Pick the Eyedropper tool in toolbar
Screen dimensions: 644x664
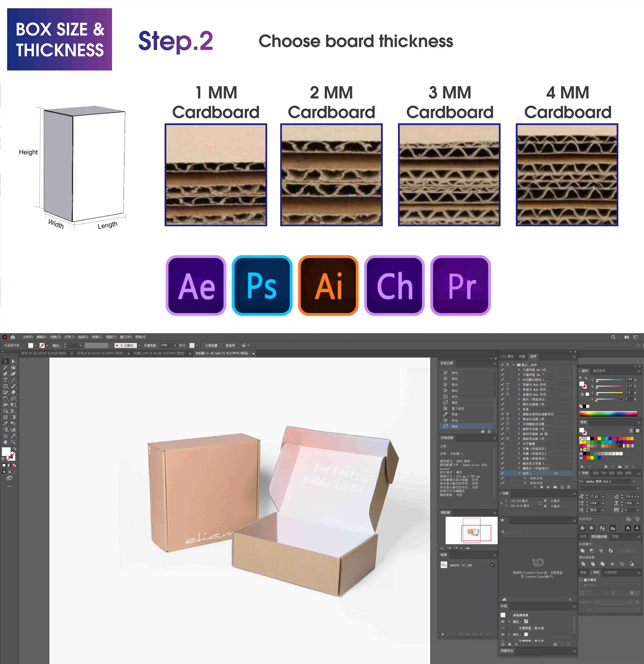pyautogui.click(x=5, y=423)
